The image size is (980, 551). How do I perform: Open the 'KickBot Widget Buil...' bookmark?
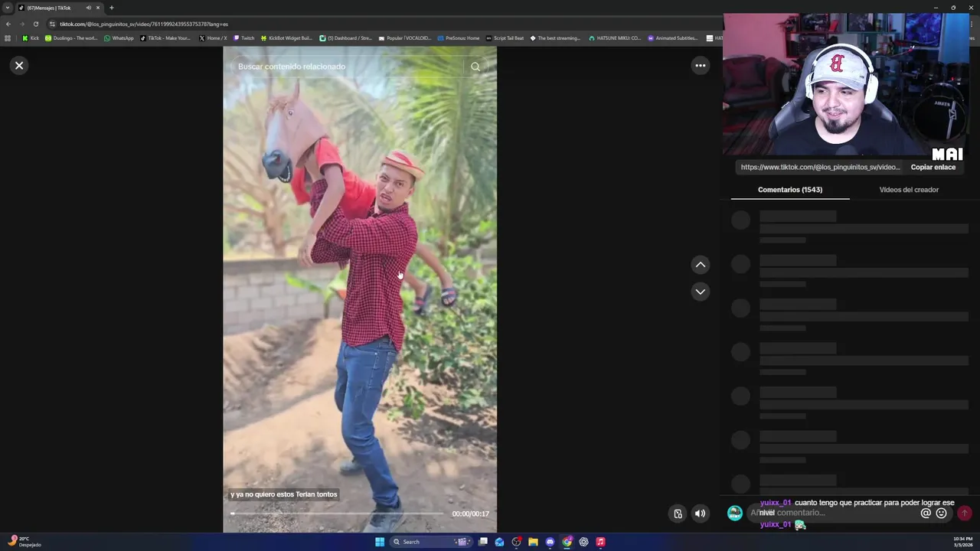pyautogui.click(x=286, y=37)
